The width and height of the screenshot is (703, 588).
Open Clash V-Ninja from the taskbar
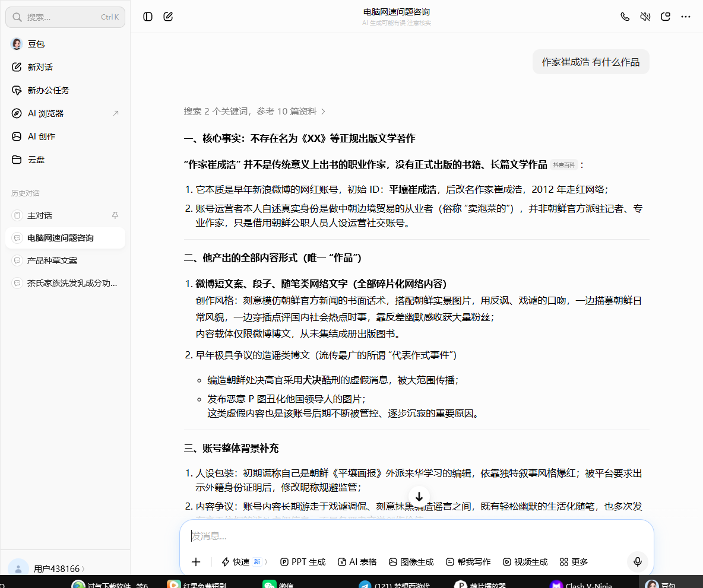click(x=581, y=583)
